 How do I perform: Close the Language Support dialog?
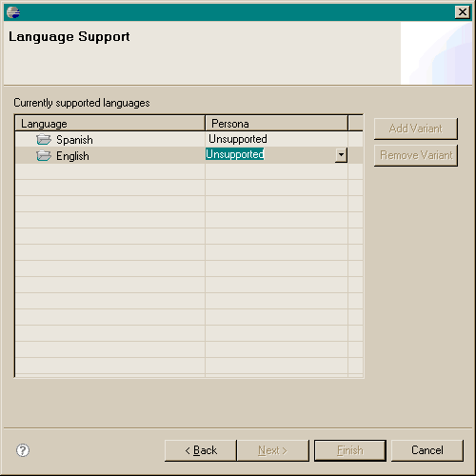click(463, 12)
